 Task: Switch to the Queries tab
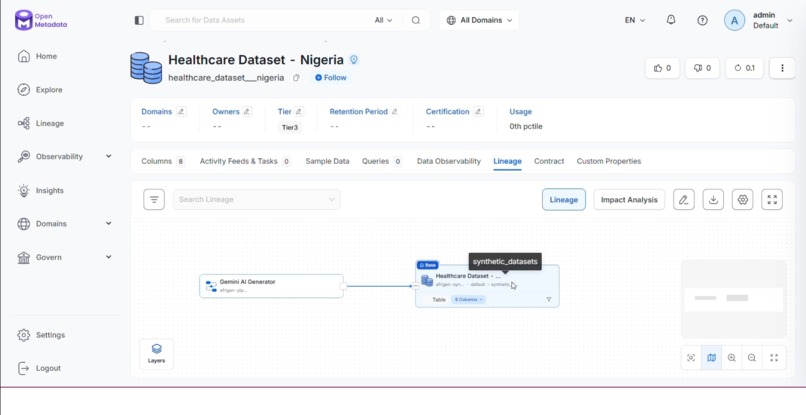tap(382, 161)
